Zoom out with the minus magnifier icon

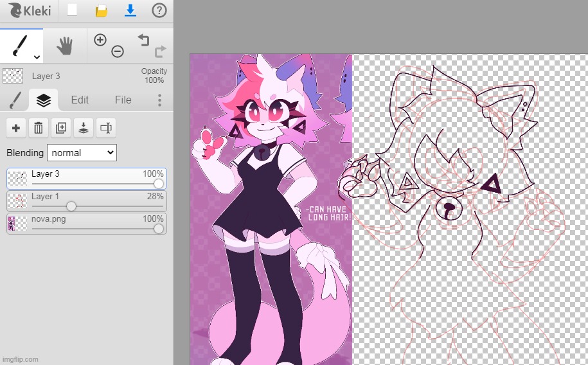(117, 51)
